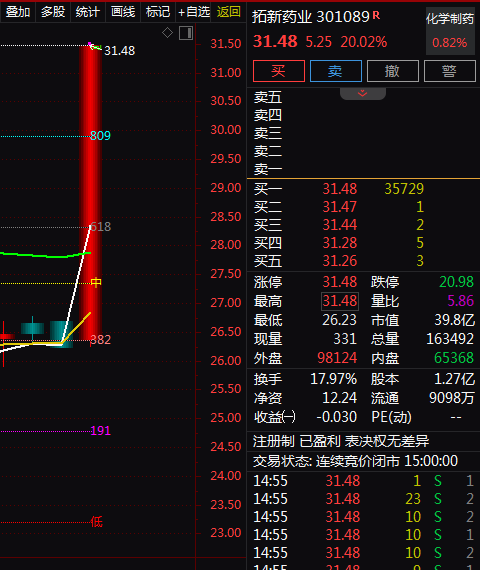Click the 市值 value 39.8亿
The width and height of the screenshot is (480, 570).
pos(454,320)
